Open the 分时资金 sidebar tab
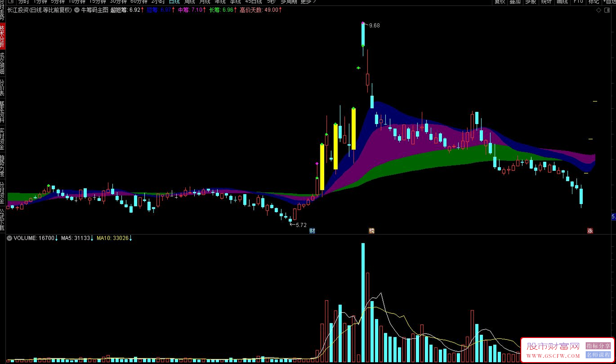 click(2, 193)
